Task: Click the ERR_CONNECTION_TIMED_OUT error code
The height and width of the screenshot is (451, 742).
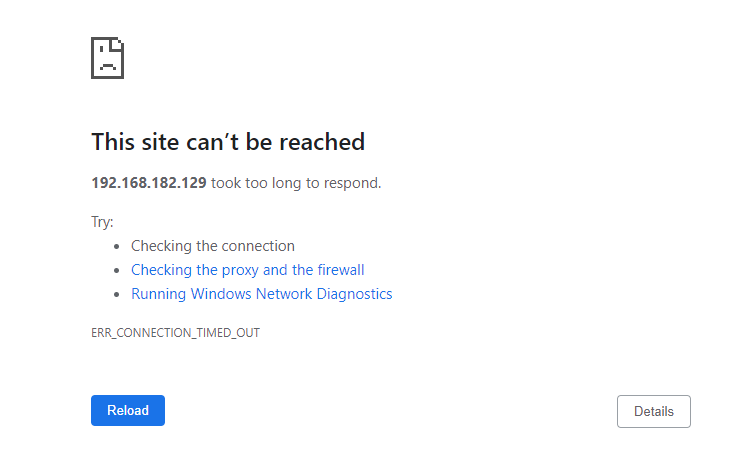Action: click(x=175, y=332)
